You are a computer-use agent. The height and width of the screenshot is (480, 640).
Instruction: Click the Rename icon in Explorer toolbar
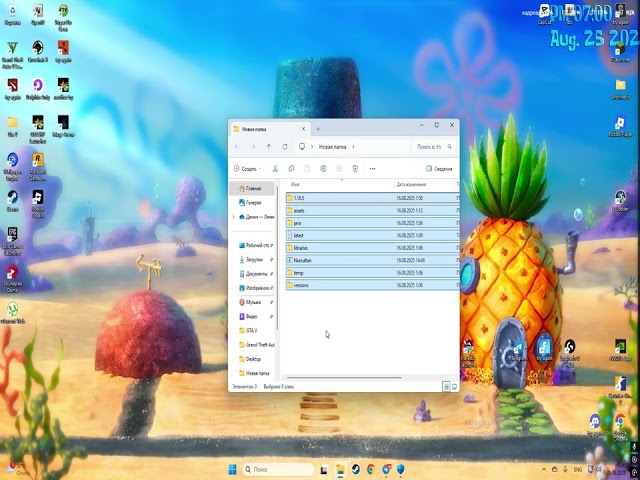coord(323,169)
